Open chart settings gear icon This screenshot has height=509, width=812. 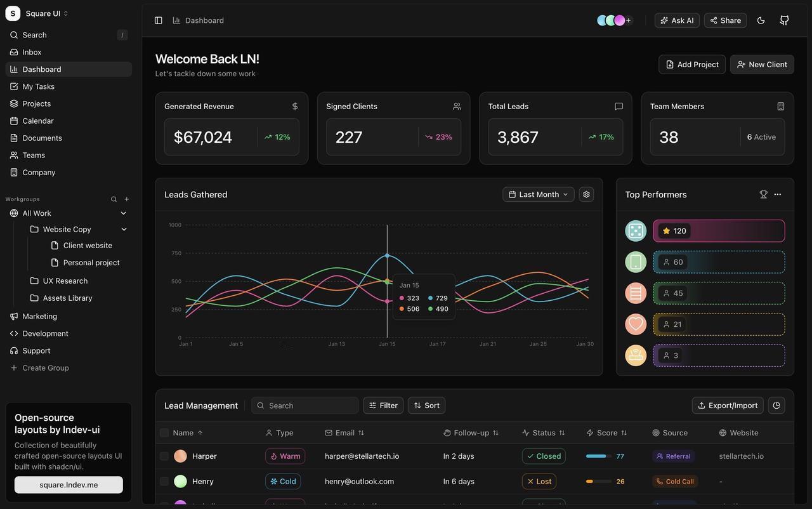586,194
